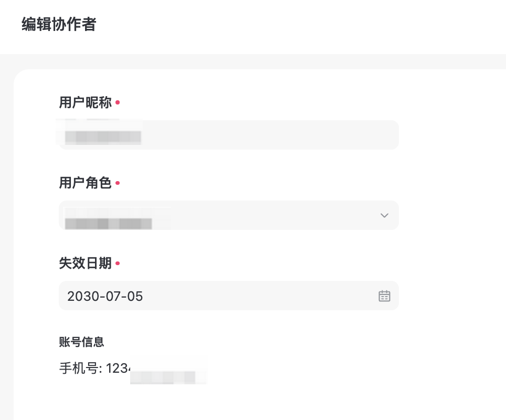Click the 手机号 label text
506x420 pixels.
click(x=80, y=369)
